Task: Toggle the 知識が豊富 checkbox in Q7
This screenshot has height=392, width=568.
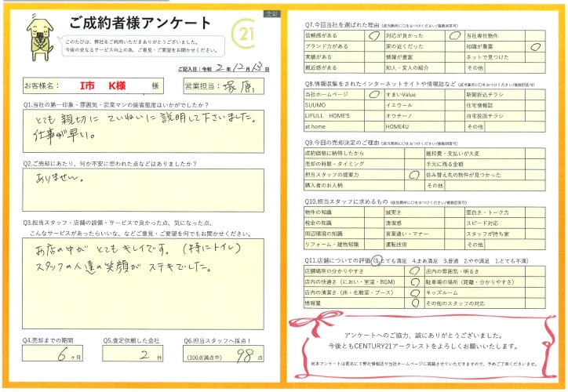Action: click(x=535, y=45)
